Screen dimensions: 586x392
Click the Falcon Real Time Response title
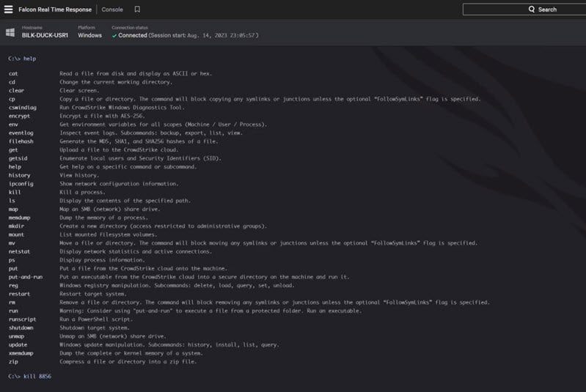(x=56, y=10)
